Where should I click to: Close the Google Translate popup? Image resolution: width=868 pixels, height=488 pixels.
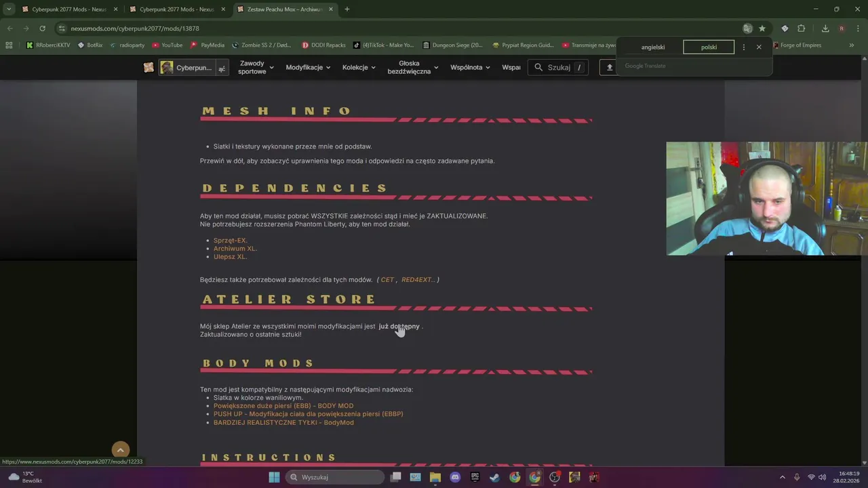point(759,47)
